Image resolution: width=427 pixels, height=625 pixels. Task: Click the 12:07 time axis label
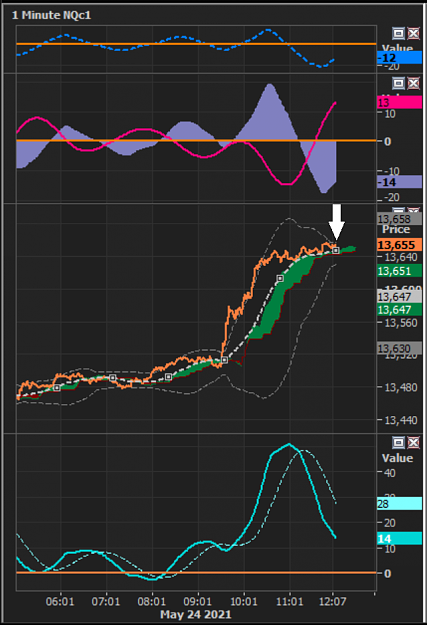pyautogui.click(x=333, y=601)
